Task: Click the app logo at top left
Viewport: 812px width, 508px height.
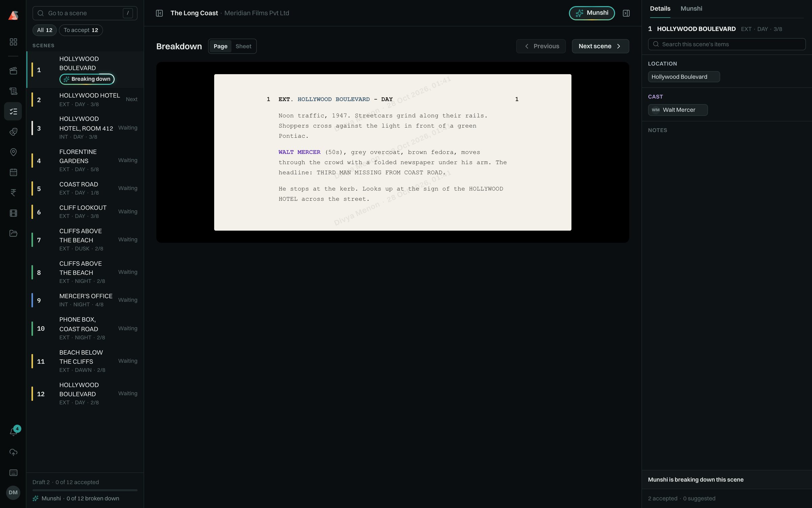Action: point(13,15)
